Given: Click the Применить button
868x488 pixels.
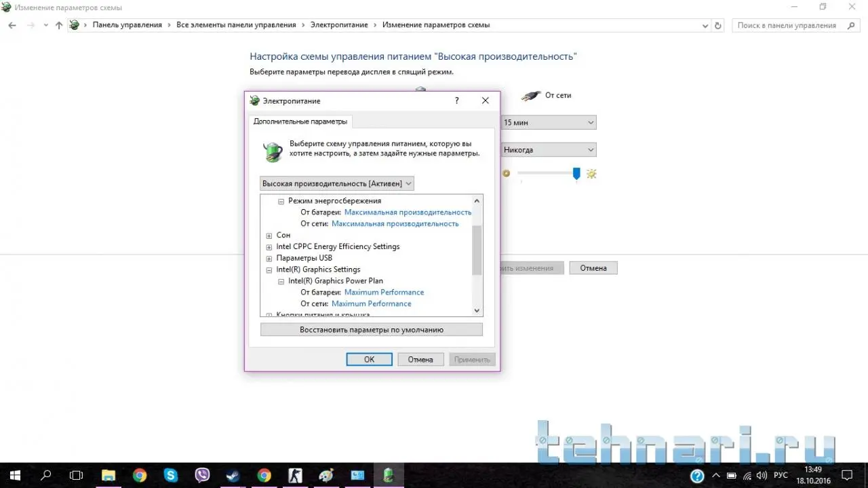Looking at the screenshot, I should [x=472, y=360].
